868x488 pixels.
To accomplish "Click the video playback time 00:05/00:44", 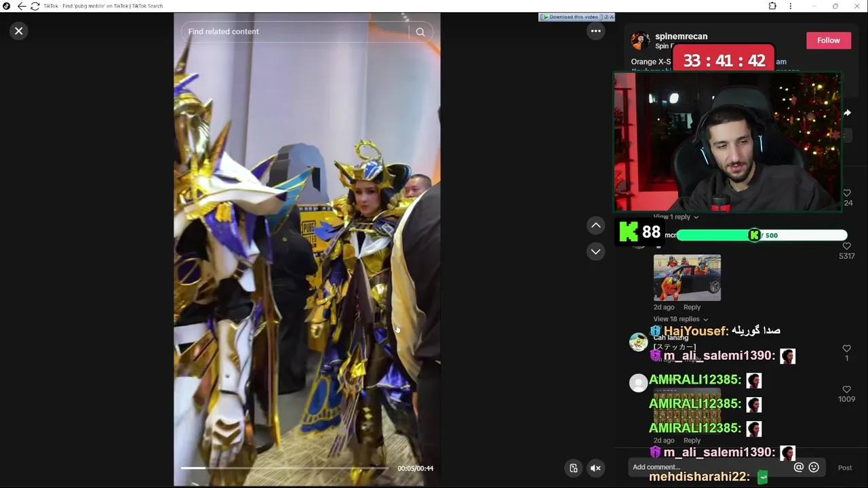I will 415,468.
